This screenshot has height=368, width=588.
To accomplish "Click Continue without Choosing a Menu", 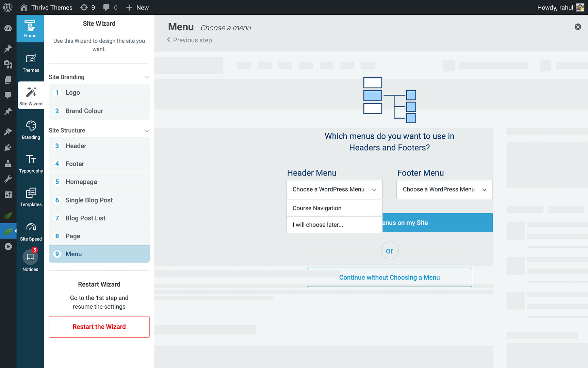I will [389, 277].
